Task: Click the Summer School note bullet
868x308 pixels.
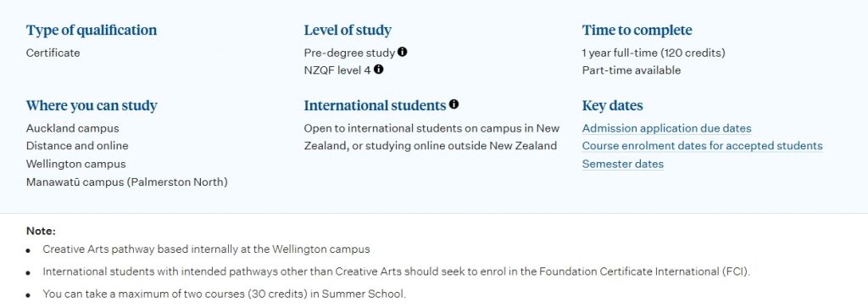Action: pyautogui.click(x=224, y=294)
